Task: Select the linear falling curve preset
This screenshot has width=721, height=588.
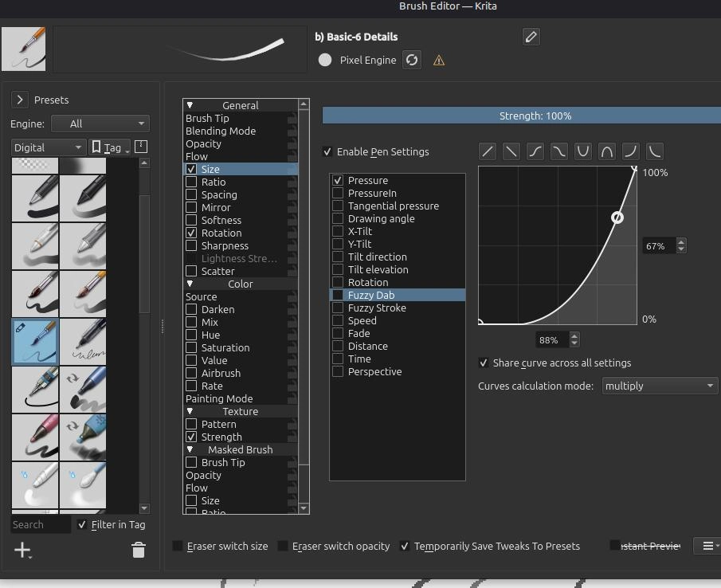Action: point(511,151)
